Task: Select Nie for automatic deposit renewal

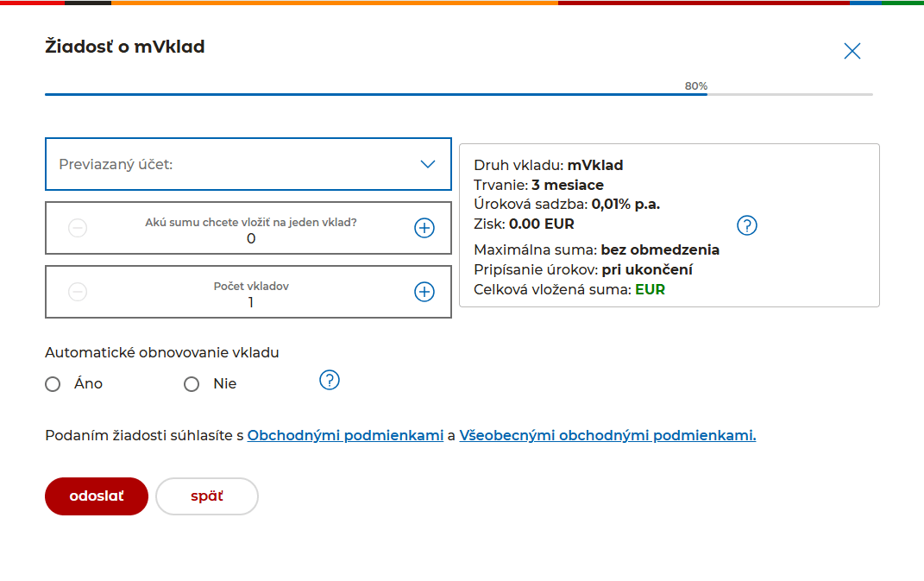Action: (192, 384)
